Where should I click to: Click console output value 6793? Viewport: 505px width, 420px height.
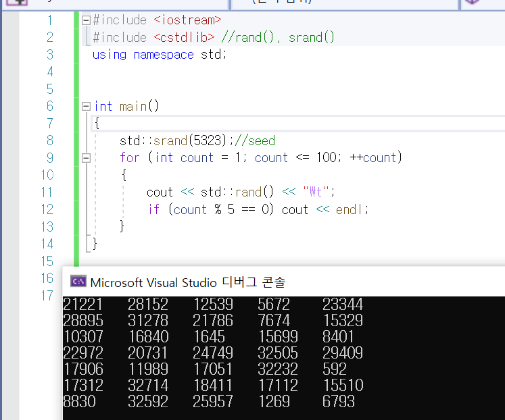339,402
